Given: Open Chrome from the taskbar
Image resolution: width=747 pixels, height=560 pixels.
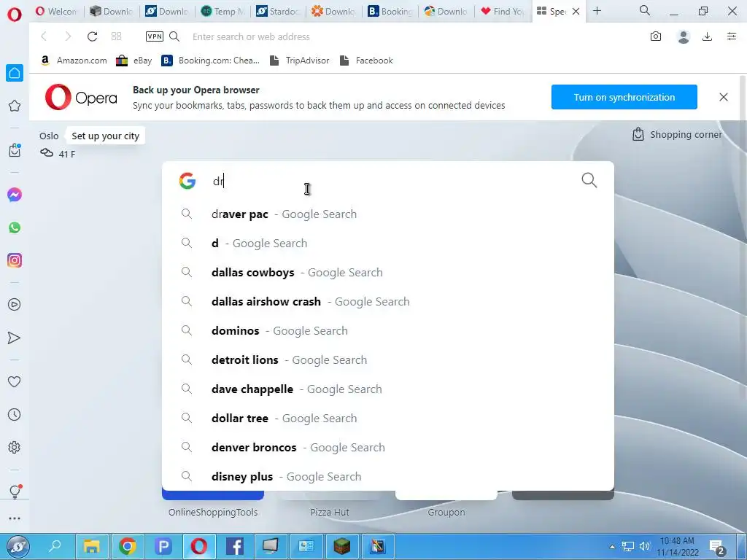Looking at the screenshot, I should (127, 546).
